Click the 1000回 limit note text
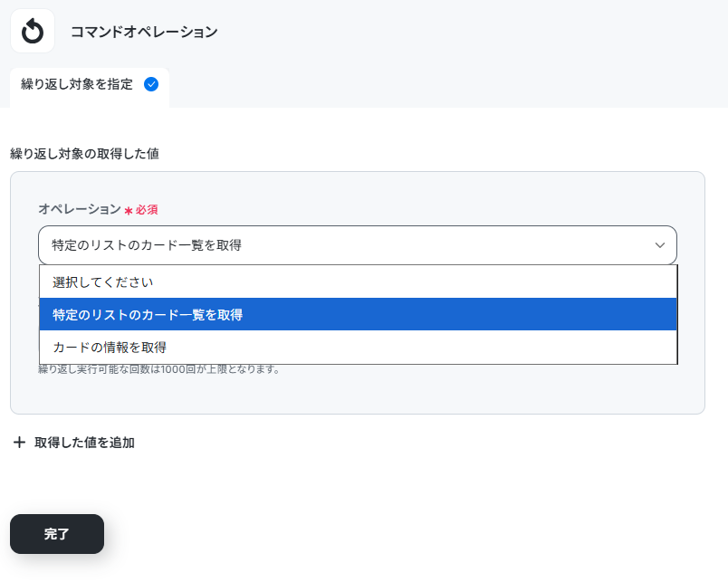The height and width of the screenshot is (582, 728). pos(158,369)
